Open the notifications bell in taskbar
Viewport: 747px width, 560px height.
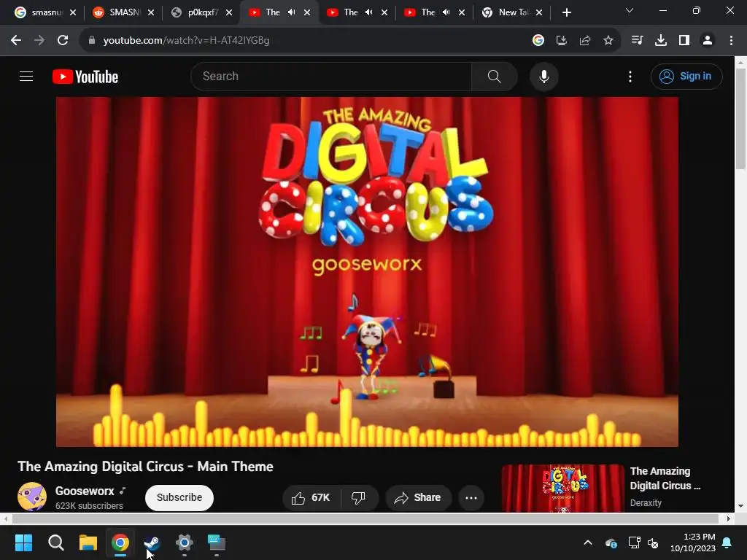click(727, 542)
